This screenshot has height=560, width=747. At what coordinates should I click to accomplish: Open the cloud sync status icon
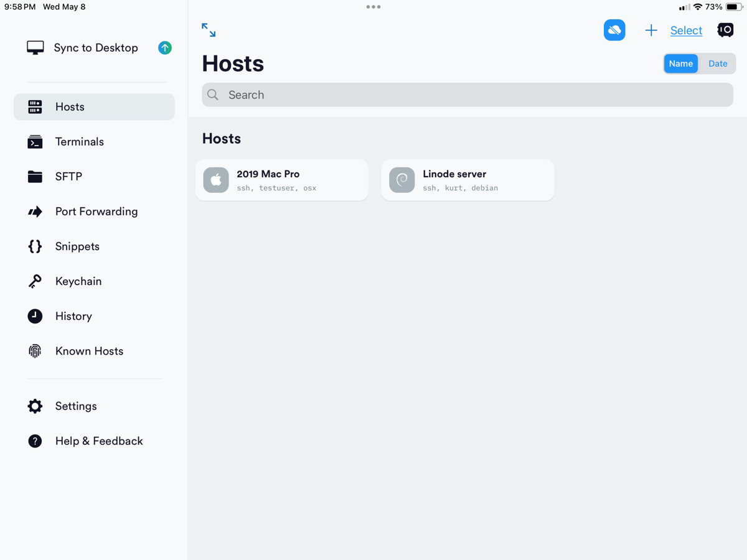tap(614, 30)
